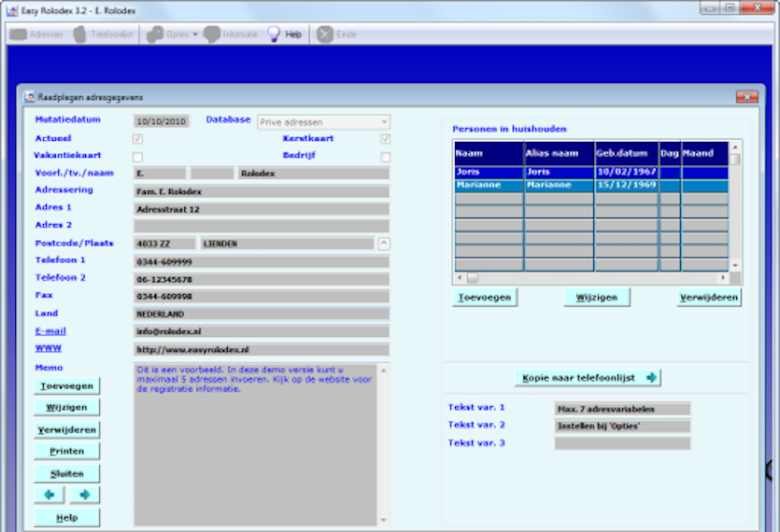The width and height of the screenshot is (780, 532).
Task: Click the Naam column header
Action: (x=489, y=153)
